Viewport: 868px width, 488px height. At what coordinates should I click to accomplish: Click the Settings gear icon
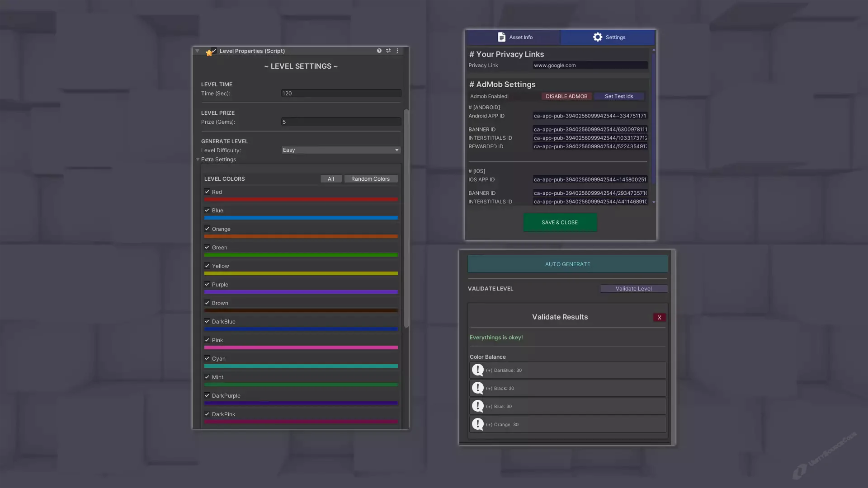(598, 37)
